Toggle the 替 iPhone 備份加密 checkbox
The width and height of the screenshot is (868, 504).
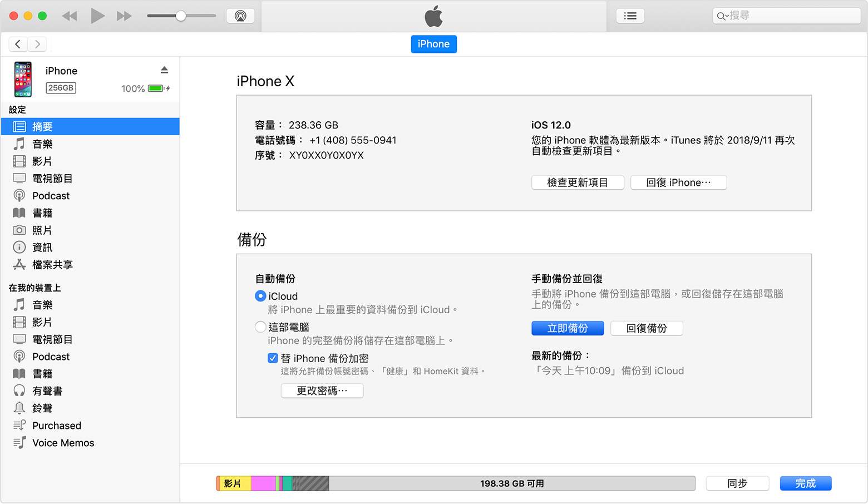(x=273, y=358)
